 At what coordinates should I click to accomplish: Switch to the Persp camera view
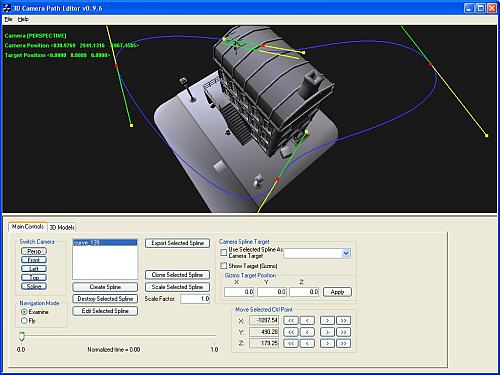tap(34, 251)
